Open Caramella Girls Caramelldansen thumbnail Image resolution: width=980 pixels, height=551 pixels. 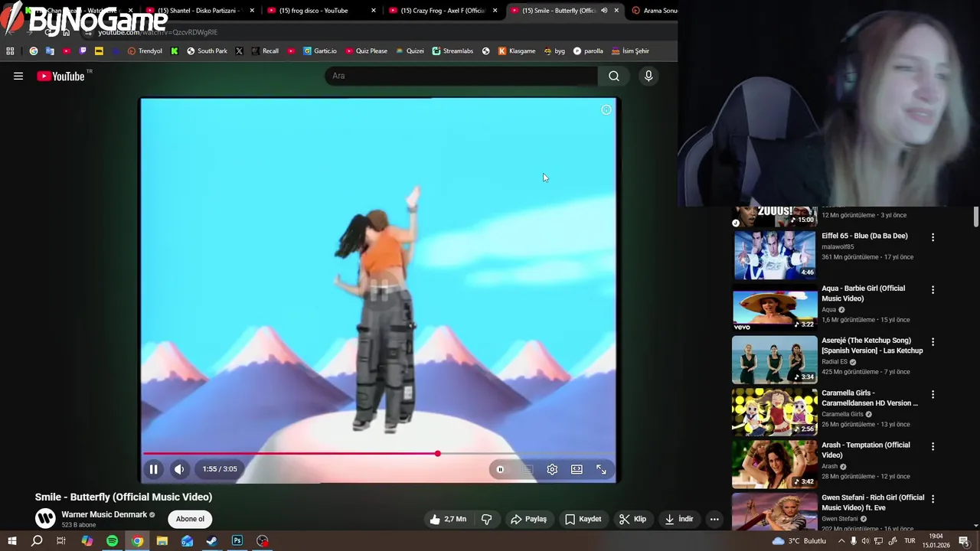click(775, 412)
